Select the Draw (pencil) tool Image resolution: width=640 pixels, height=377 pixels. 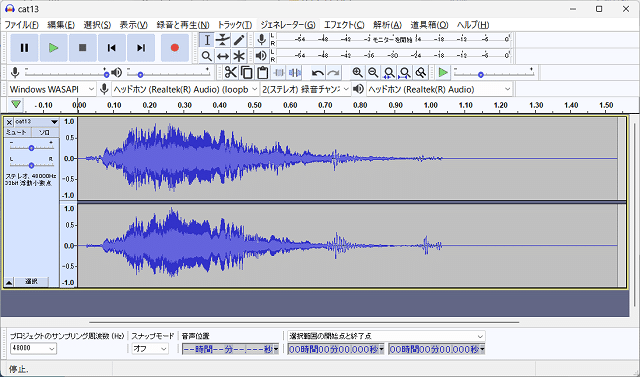point(239,40)
